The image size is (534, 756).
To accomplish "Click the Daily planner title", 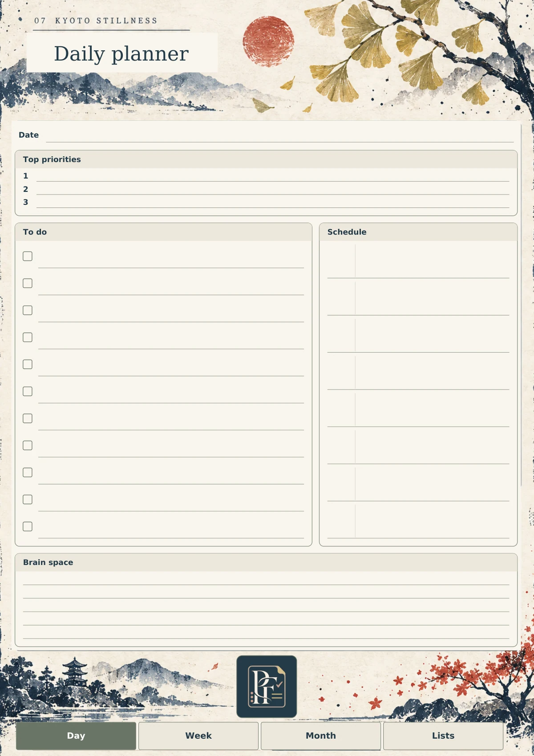I will 121,53.
